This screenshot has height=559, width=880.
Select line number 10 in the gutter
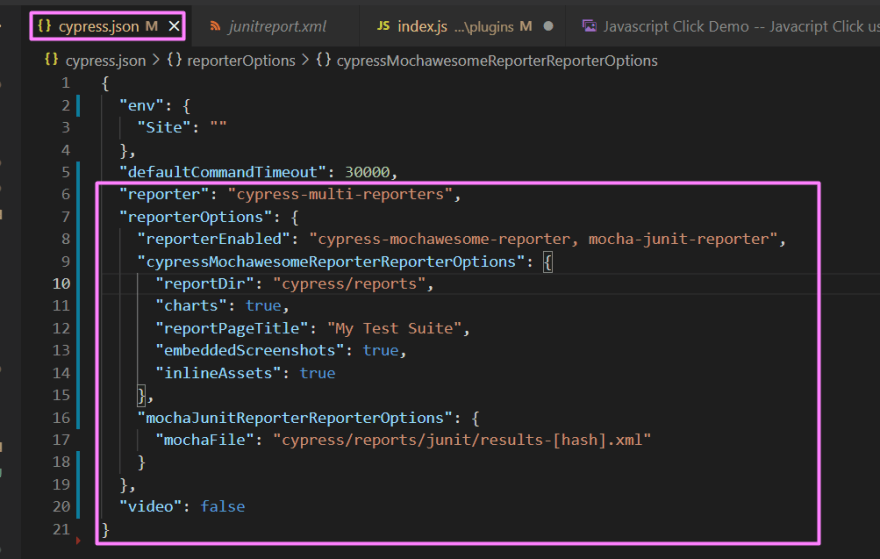pos(61,284)
